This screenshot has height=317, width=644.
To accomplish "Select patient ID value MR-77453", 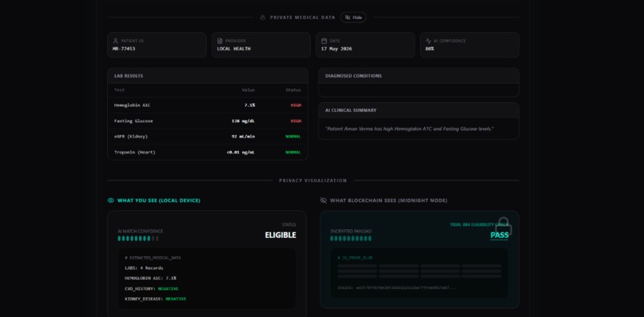I will pyautogui.click(x=124, y=49).
